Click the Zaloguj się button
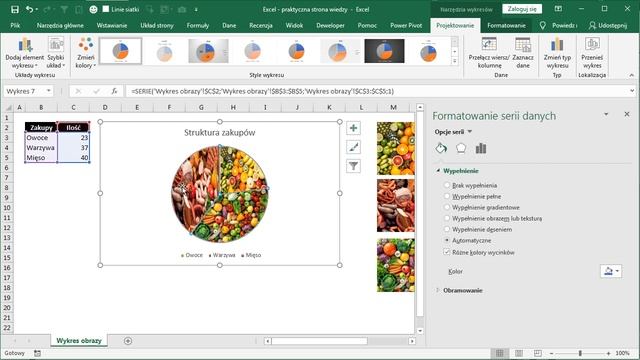This screenshot has height=360, width=640. click(x=522, y=9)
